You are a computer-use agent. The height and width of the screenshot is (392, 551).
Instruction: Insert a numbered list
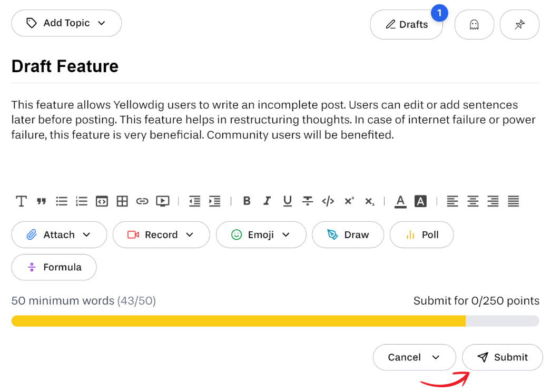[82, 201]
